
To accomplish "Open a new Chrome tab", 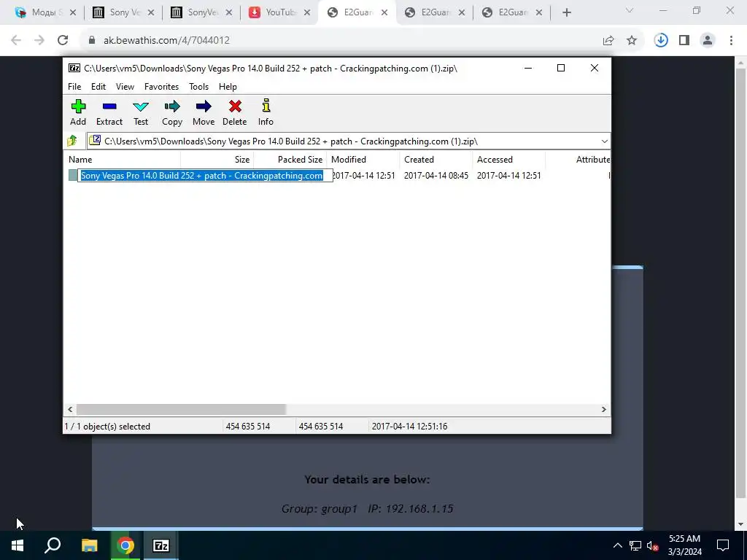I will (566, 13).
